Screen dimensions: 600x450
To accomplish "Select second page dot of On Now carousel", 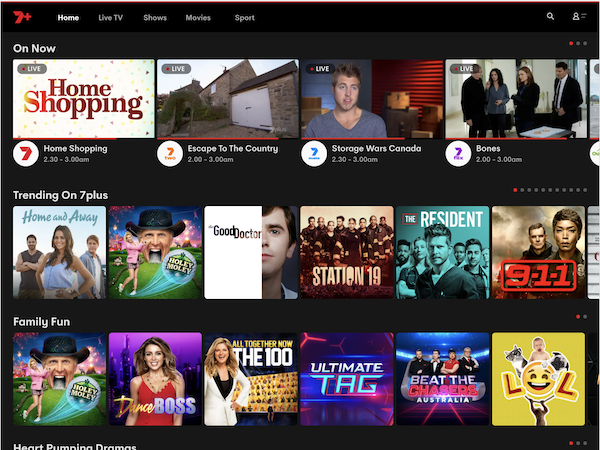I will (x=578, y=44).
